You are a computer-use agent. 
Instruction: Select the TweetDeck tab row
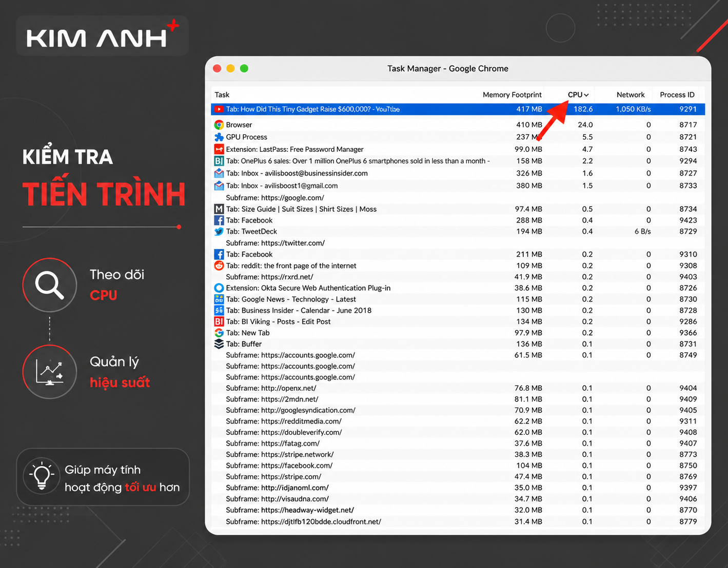click(458, 232)
